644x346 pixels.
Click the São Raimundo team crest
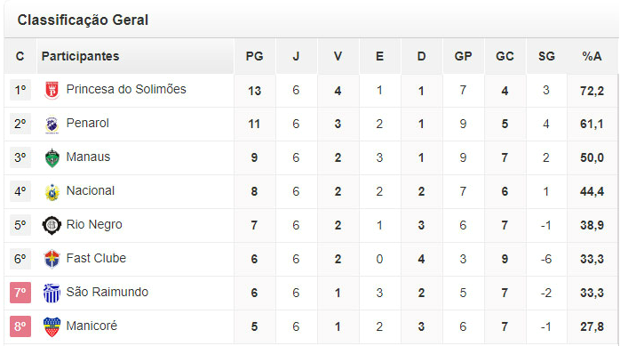pos(52,293)
